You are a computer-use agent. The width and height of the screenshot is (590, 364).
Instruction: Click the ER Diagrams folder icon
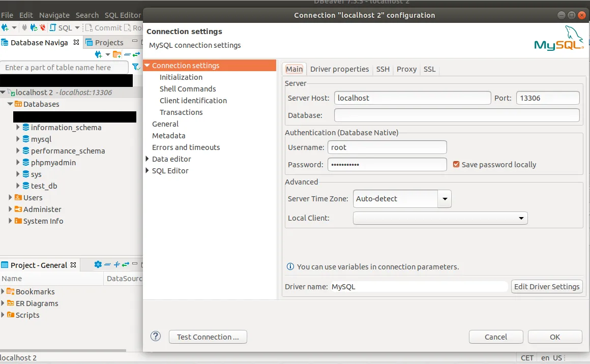click(10, 303)
